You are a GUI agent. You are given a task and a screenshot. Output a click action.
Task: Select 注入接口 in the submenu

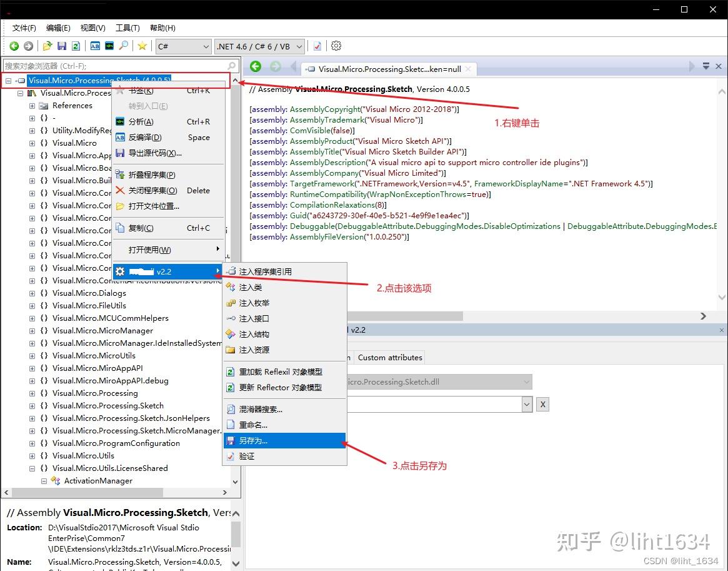pyautogui.click(x=284, y=319)
